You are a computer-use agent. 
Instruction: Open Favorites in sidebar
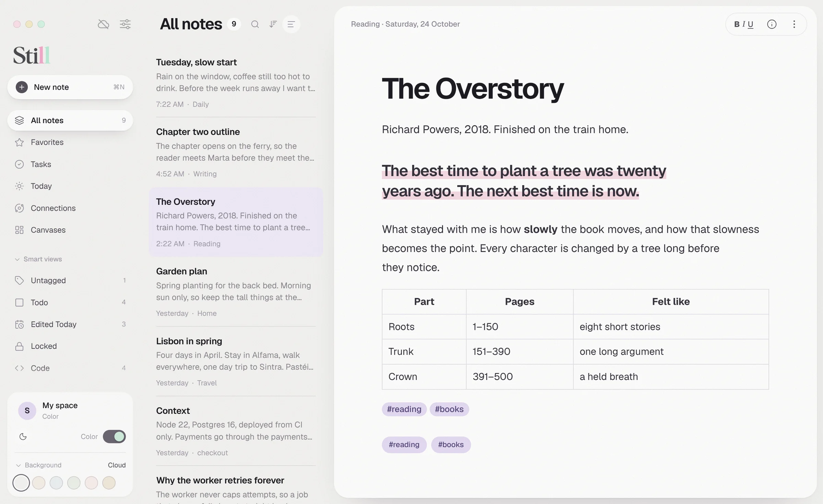click(70, 142)
